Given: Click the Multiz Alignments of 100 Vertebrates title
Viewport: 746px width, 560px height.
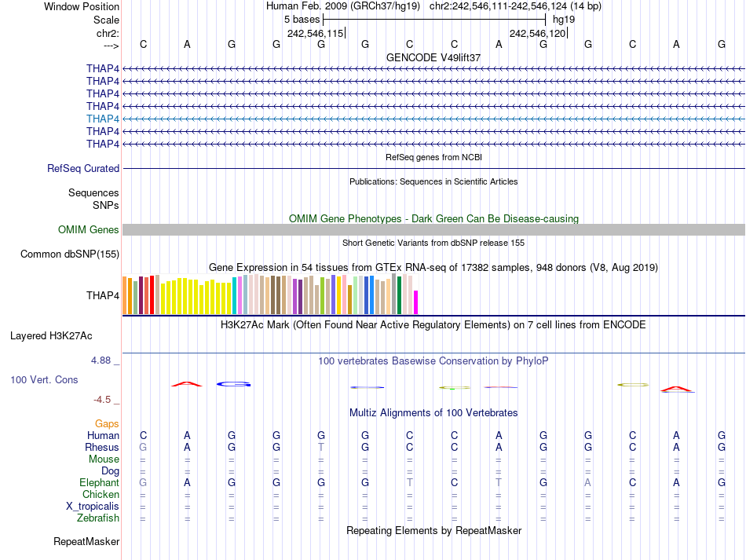Looking at the screenshot, I should tap(433, 412).
